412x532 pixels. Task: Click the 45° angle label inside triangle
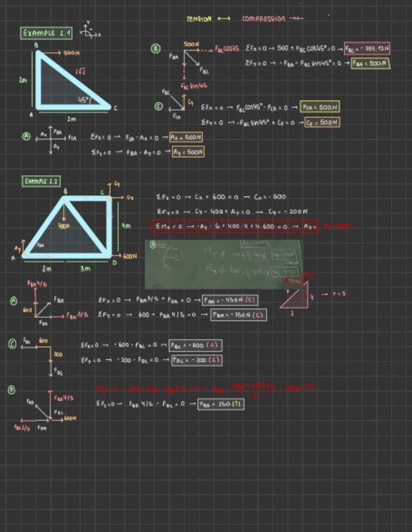(84, 100)
